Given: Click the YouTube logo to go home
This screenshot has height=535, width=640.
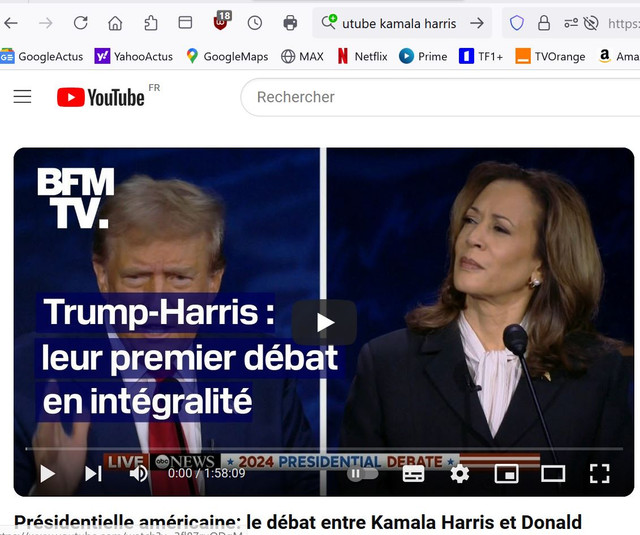Looking at the screenshot, I should tap(100, 97).
